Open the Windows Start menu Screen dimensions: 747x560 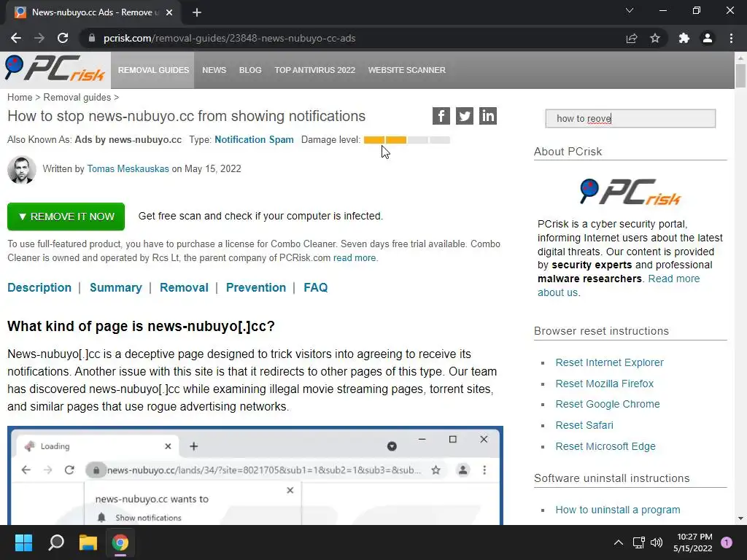(x=23, y=542)
